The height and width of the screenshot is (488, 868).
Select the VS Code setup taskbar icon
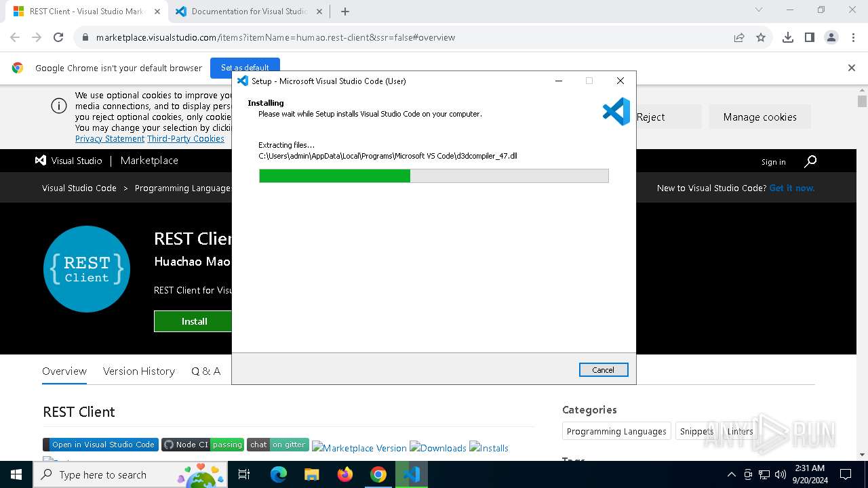point(412,474)
